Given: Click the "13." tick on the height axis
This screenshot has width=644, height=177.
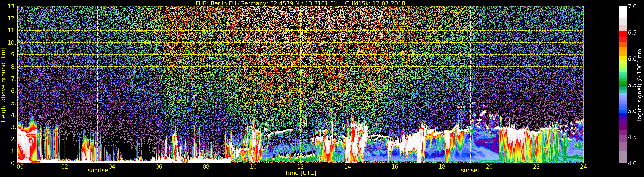Looking at the screenshot, I should [12, 6].
